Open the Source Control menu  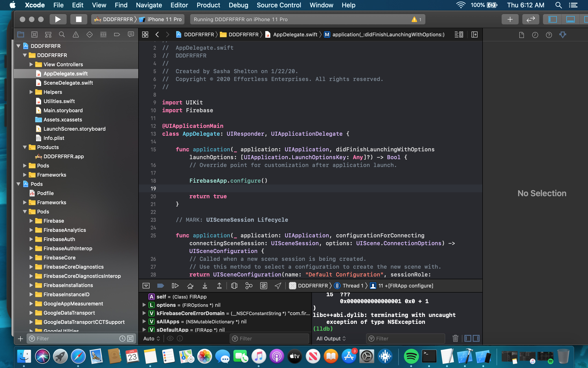[x=279, y=5]
